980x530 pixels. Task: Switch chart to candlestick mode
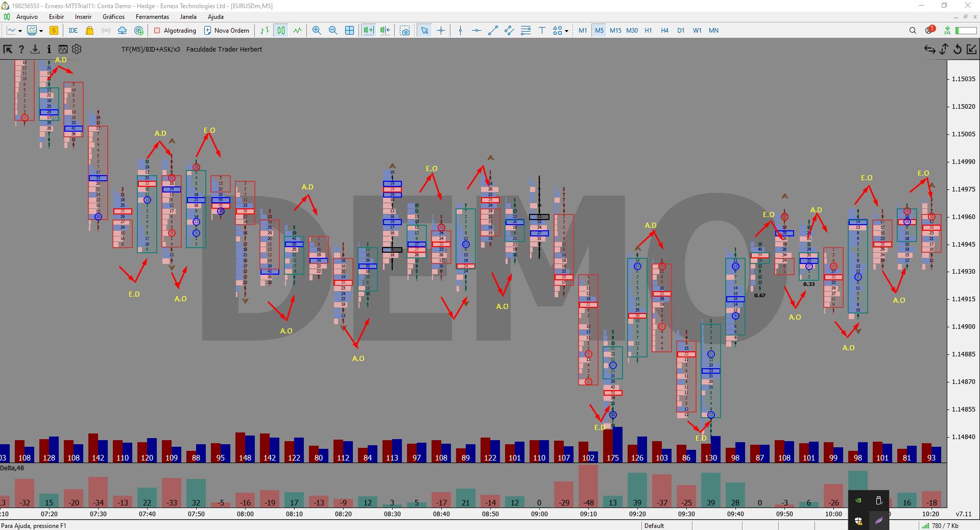(x=281, y=31)
